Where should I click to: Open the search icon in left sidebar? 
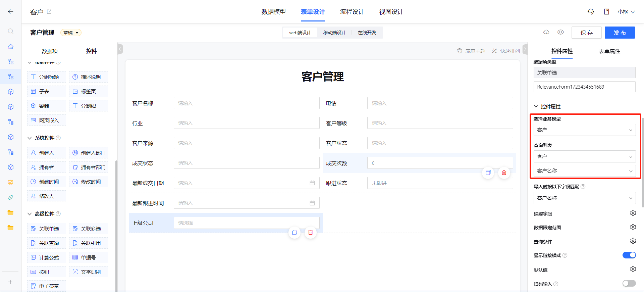[10, 31]
